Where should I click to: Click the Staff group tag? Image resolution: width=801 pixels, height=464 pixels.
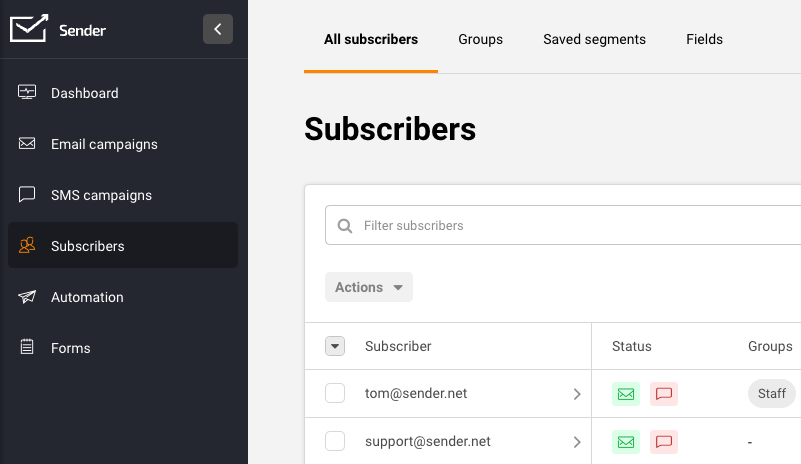tap(771, 394)
